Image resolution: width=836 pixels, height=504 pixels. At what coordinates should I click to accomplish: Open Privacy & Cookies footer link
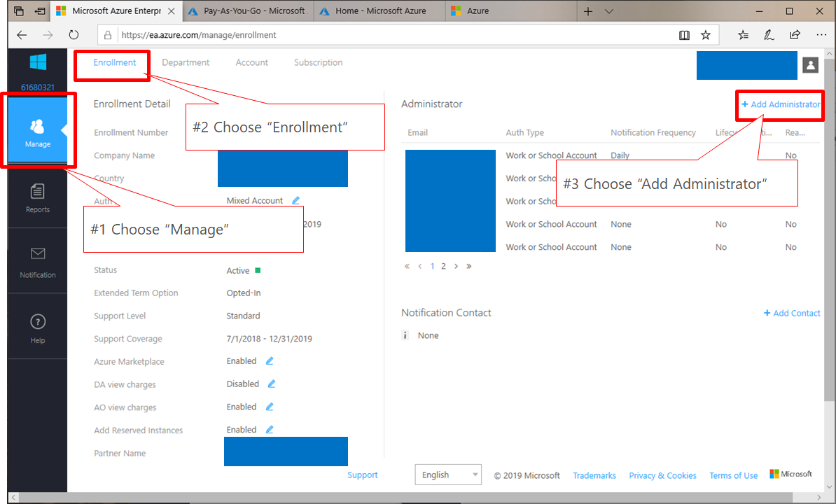(x=663, y=475)
